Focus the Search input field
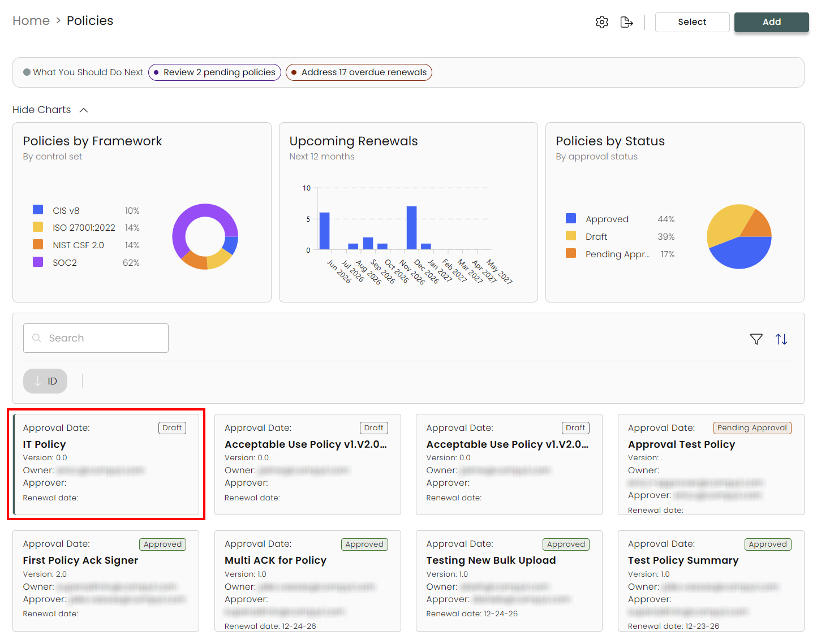 click(x=96, y=338)
